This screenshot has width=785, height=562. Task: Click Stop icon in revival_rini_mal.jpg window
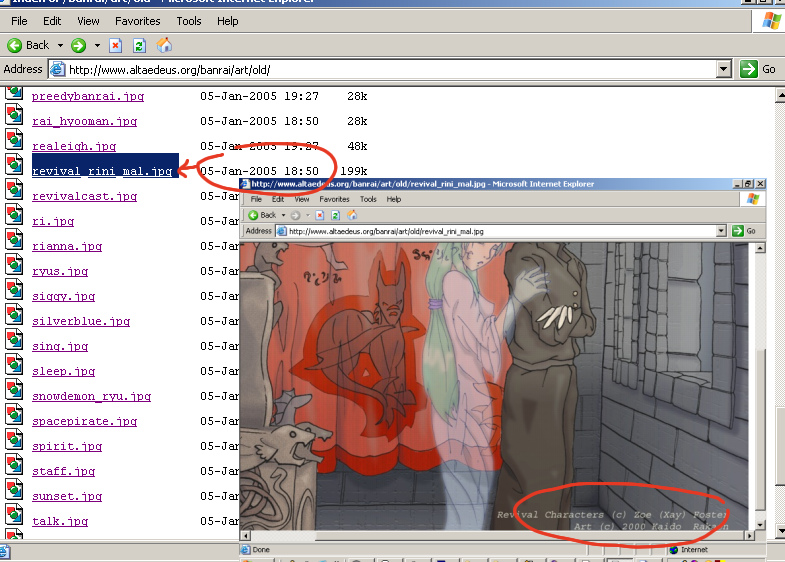coord(319,215)
